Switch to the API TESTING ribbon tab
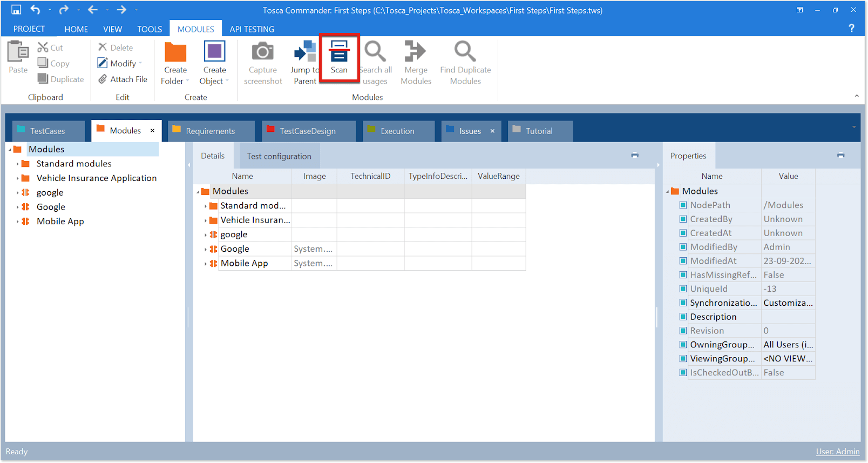868x463 pixels. tap(252, 29)
